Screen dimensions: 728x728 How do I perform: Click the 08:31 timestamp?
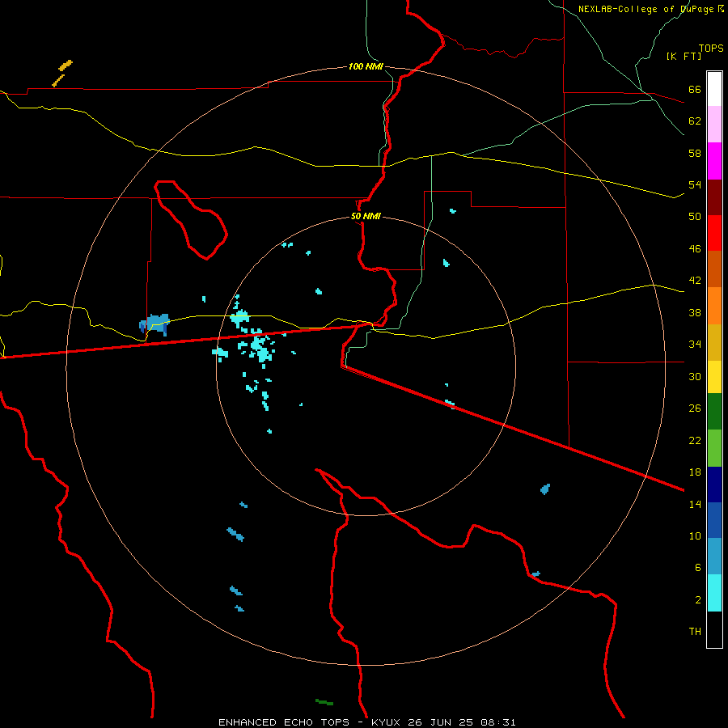[x=497, y=722]
